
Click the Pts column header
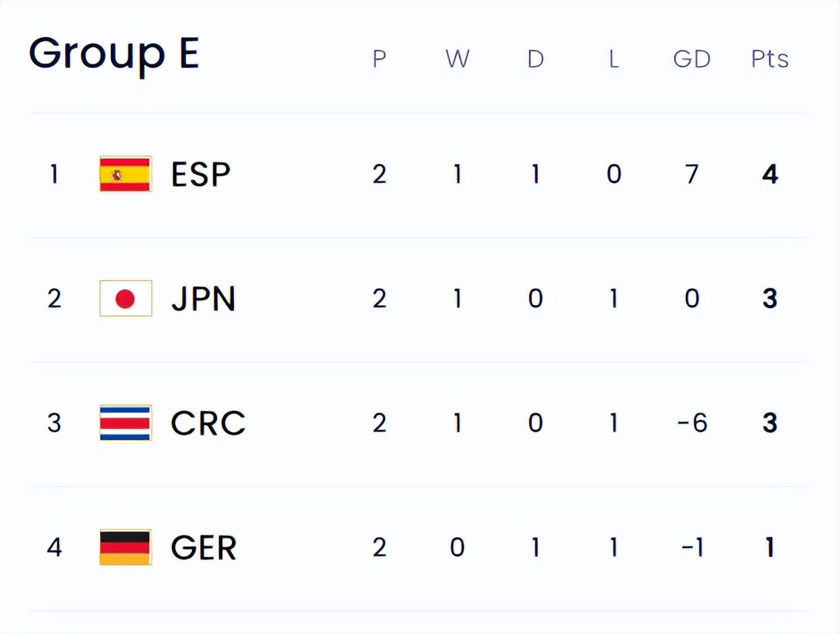(x=770, y=59)
